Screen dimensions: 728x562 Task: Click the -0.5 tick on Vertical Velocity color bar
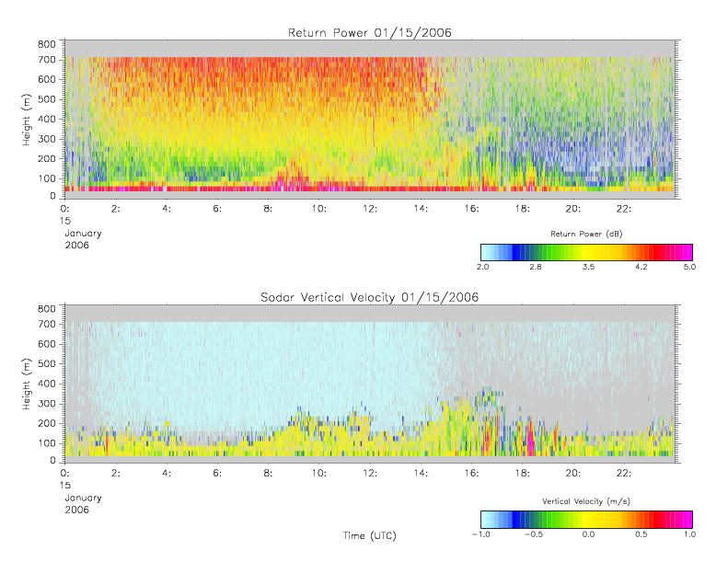coord(534,534)
